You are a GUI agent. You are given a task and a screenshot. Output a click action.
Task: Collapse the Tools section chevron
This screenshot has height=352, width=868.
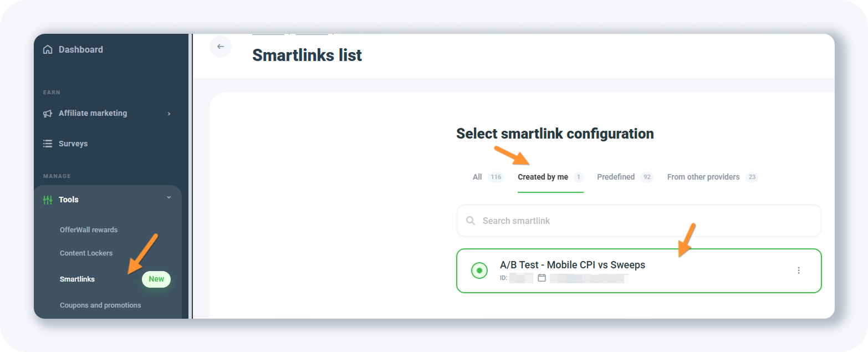[169, 198]
